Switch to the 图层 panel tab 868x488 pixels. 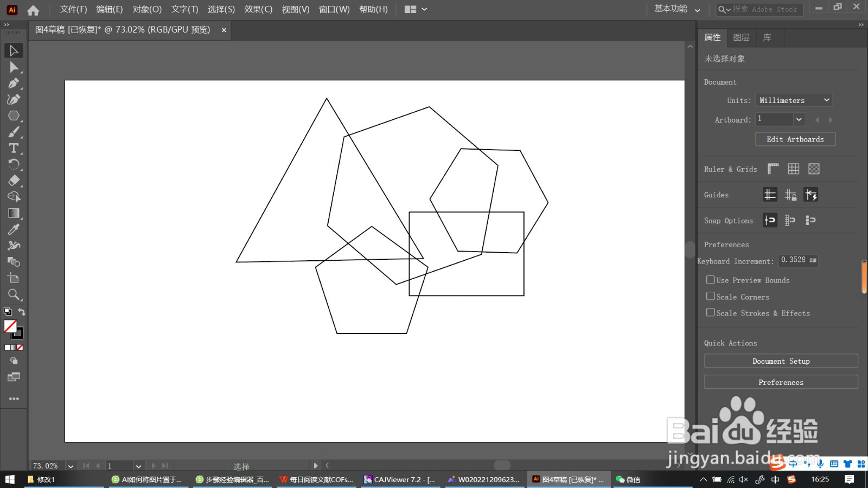[741, 37]
